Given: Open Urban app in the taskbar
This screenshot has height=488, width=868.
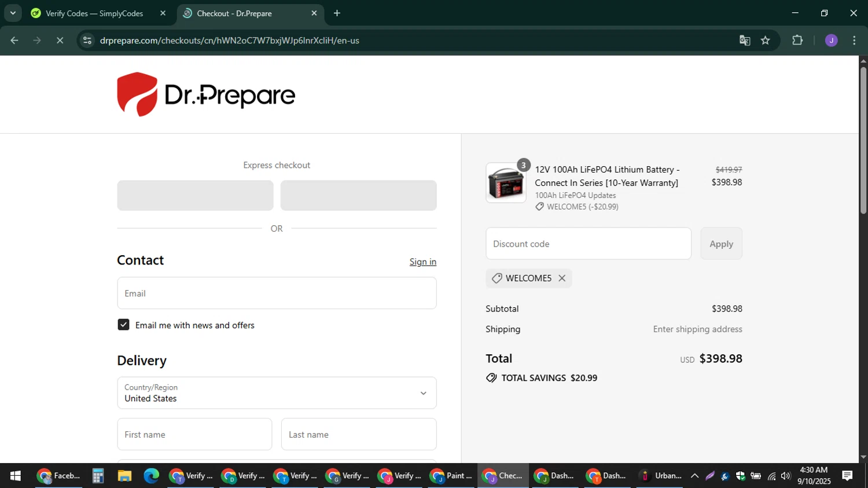Looking at the screenshot, I should 660,476.
